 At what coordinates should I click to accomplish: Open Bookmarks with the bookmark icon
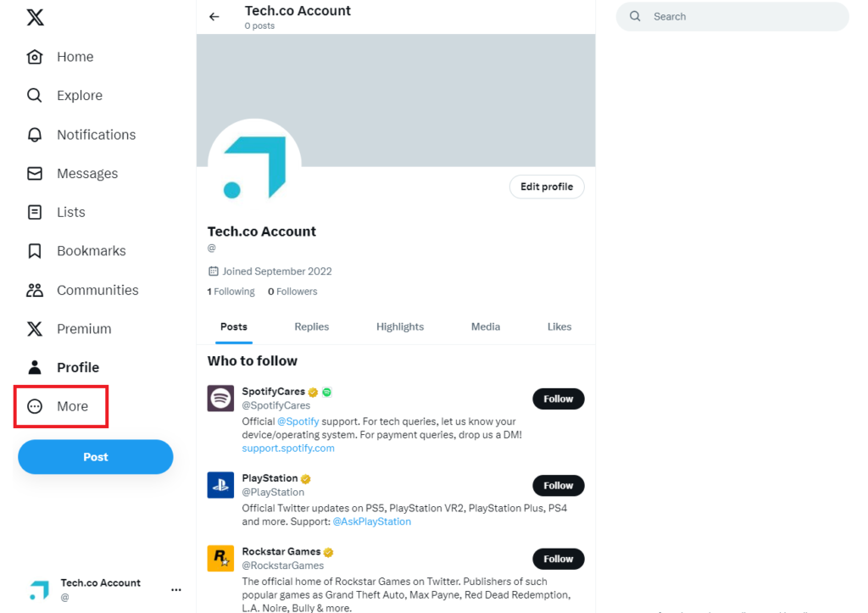(x=34, y=250)
